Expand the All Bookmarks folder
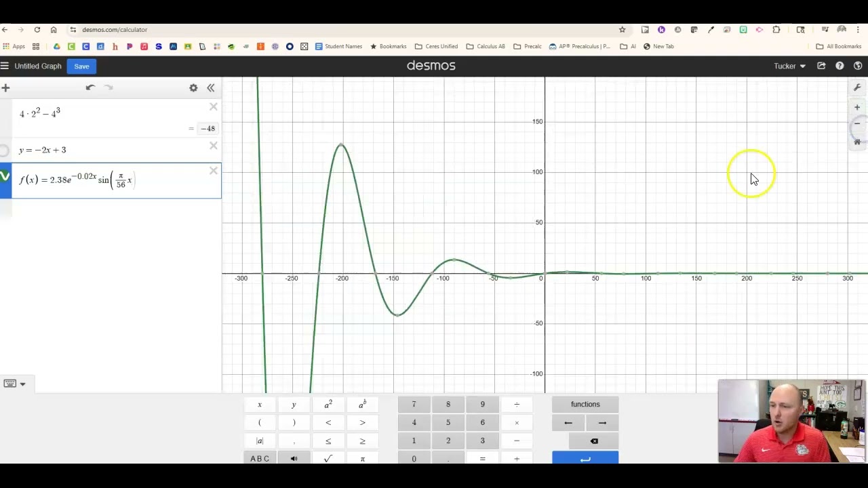 [x=838, y=46]
